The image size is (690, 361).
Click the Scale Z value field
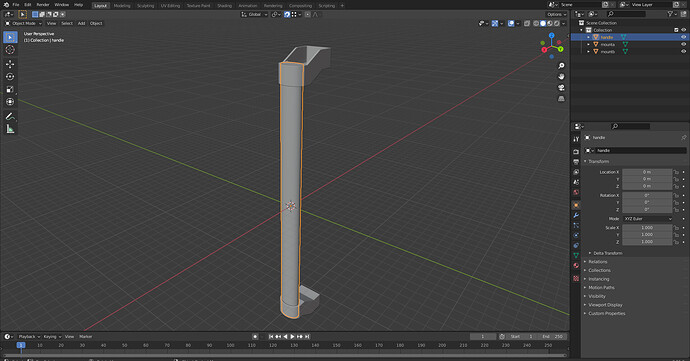(647, 242)
